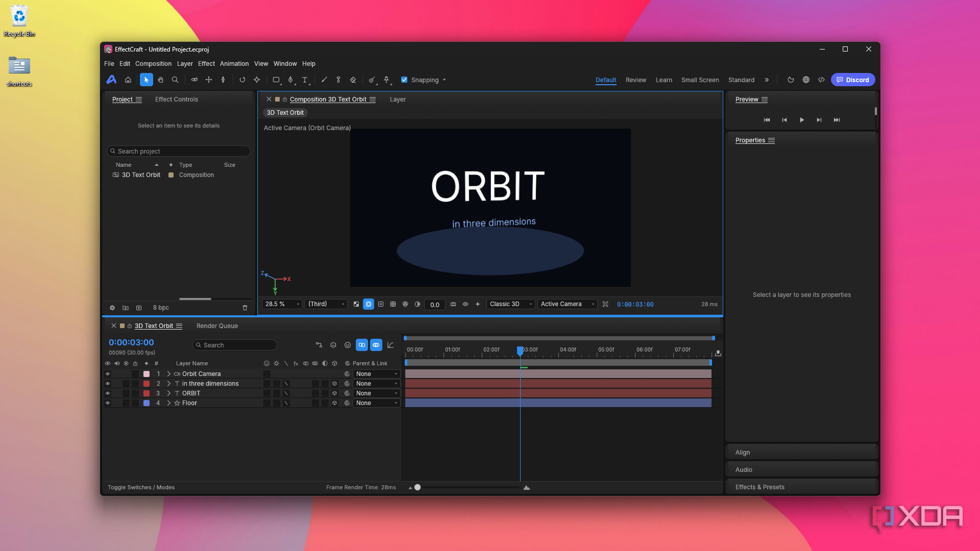Click the project trash delete icon

coord(245,308)
